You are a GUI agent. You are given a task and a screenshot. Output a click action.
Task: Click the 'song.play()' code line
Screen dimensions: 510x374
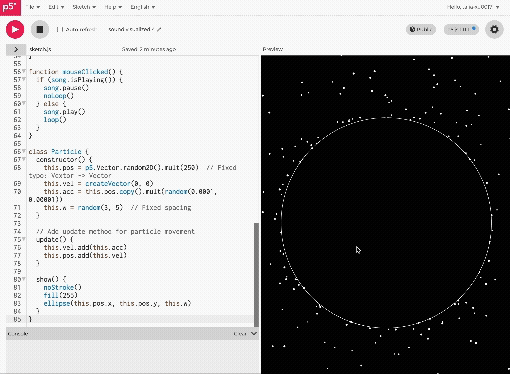(x=64, y=112)
